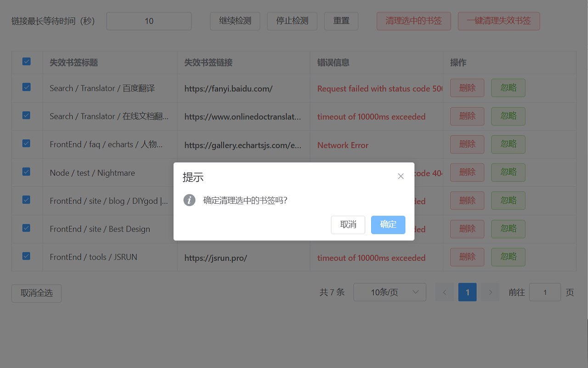Click the dropdown chevron on 10条/页
The height and width of the screenshot is (368, 588).
point(416,292)
